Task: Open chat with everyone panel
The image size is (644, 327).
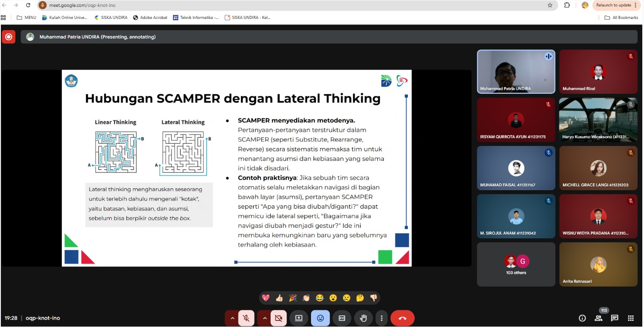Action: tap(615, 318)
